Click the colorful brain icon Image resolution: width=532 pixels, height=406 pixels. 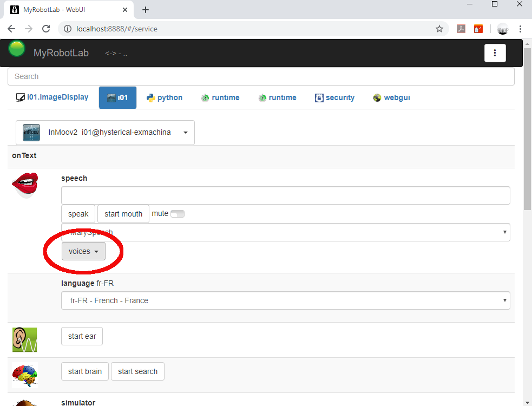[x=25, y=375]
